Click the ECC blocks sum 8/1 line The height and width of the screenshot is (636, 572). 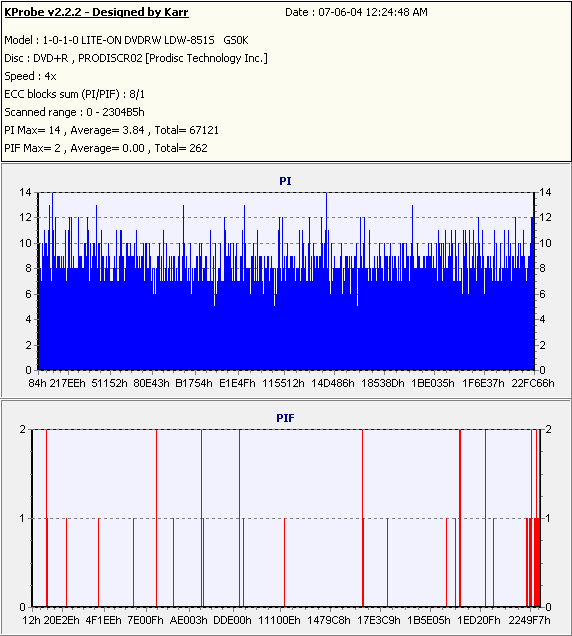[x=75, y=94]
